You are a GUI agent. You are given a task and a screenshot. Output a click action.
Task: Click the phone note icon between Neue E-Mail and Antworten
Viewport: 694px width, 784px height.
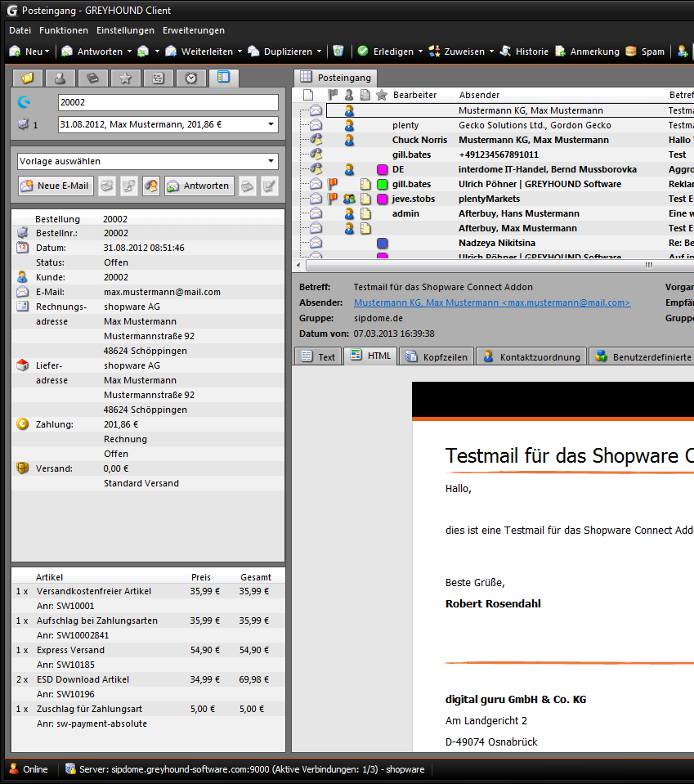coord(151,186)
